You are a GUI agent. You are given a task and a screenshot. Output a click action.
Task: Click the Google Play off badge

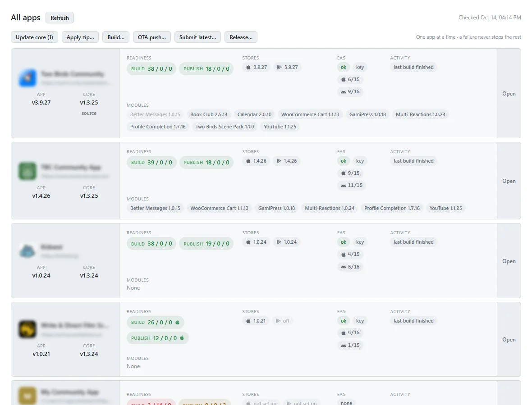(283, 321)
